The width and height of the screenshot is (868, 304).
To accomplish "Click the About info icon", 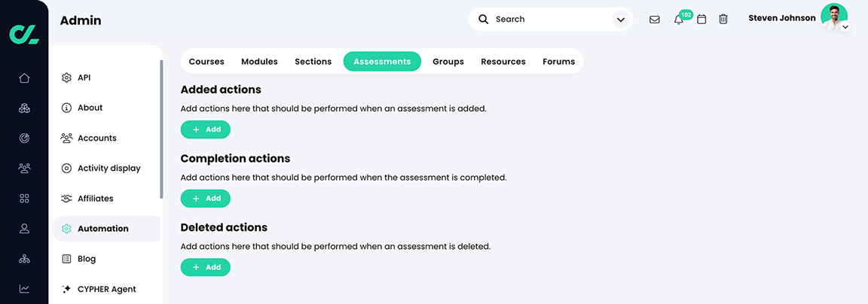I will pos(66,108).
